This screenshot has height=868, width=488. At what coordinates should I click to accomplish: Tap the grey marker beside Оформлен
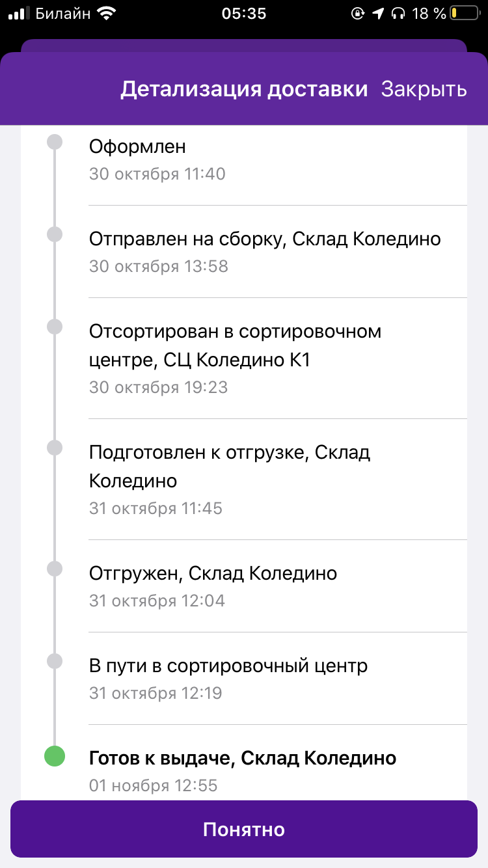pos(55,141)
